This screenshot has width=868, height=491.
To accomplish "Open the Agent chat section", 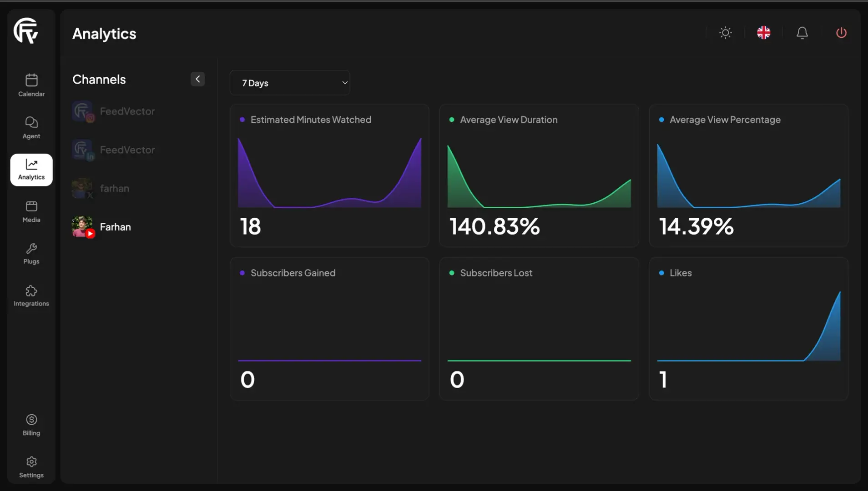I will pos(31,128).
